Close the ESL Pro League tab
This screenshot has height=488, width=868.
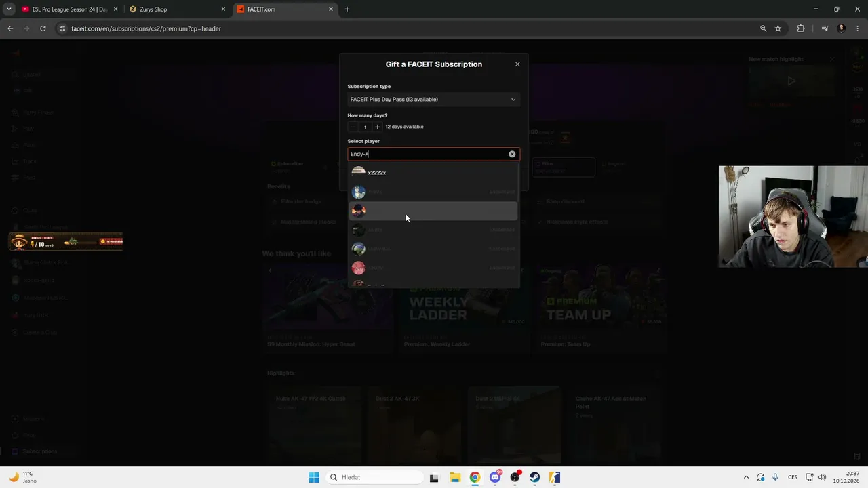115,9
